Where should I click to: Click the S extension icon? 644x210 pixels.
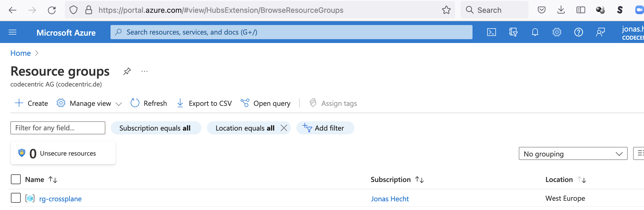tap(620, 10)
